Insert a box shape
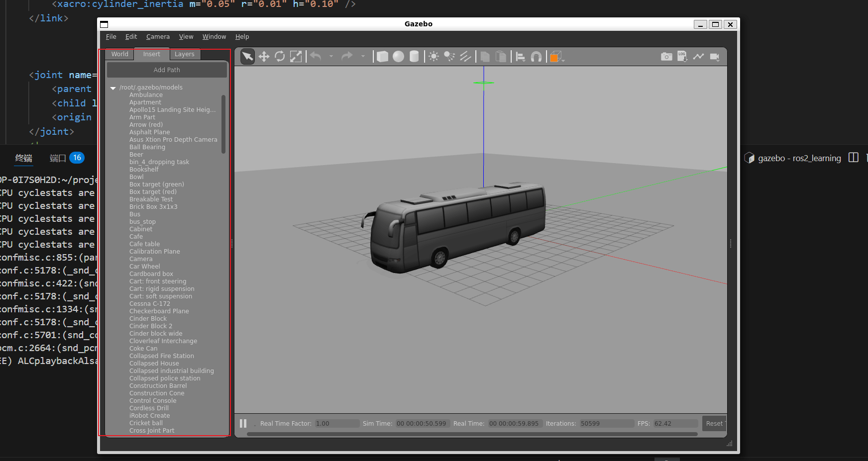 382,57
